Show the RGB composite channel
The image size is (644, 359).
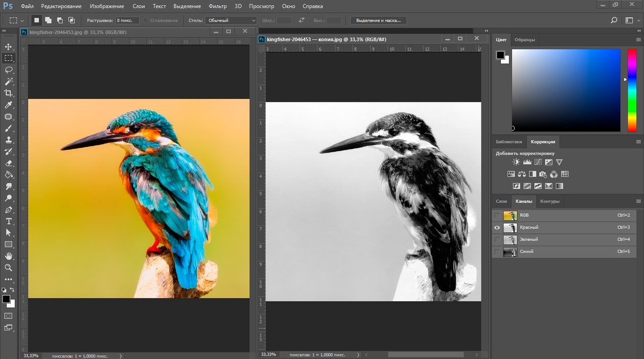tap(497, 215)
